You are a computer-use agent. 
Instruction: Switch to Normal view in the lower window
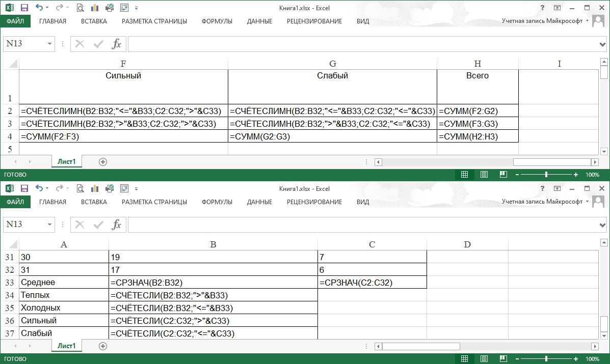464,359
